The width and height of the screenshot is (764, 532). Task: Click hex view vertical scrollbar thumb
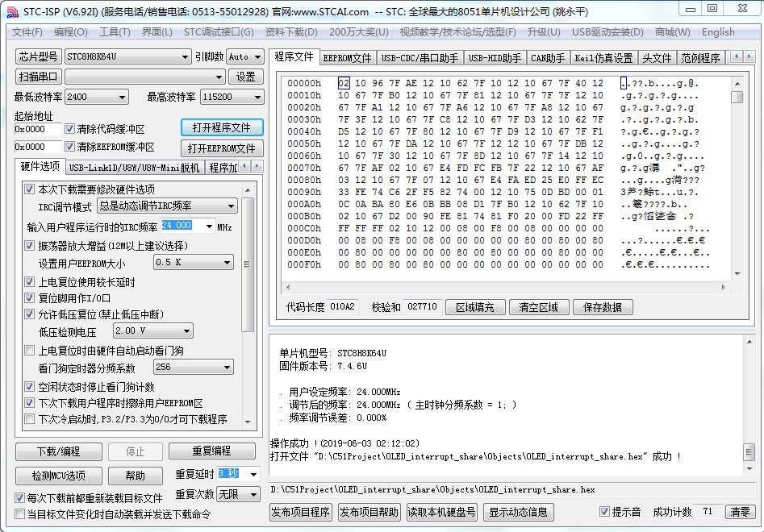(737, 97)
